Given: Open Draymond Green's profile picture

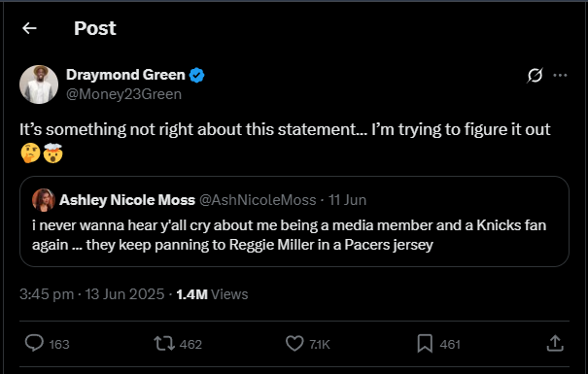Looking at the screenshot, I should 39,85.
